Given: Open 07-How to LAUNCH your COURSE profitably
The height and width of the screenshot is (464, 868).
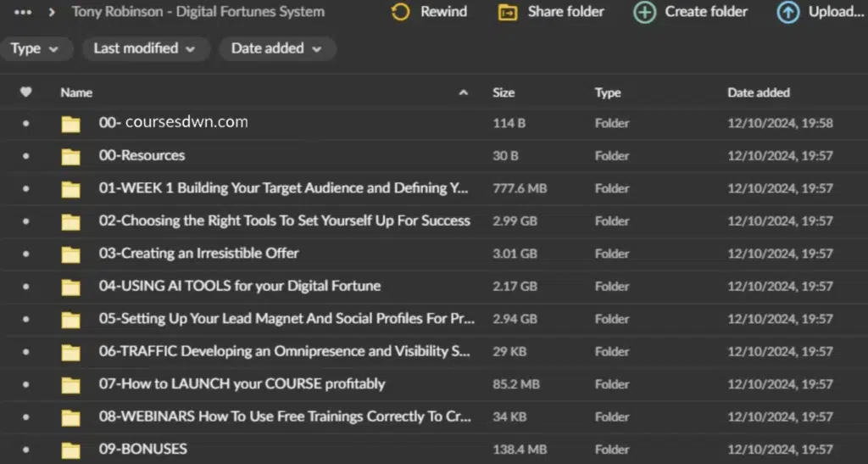Looking at the screenshot, I should pyautogui.click(x=242, y=384).
